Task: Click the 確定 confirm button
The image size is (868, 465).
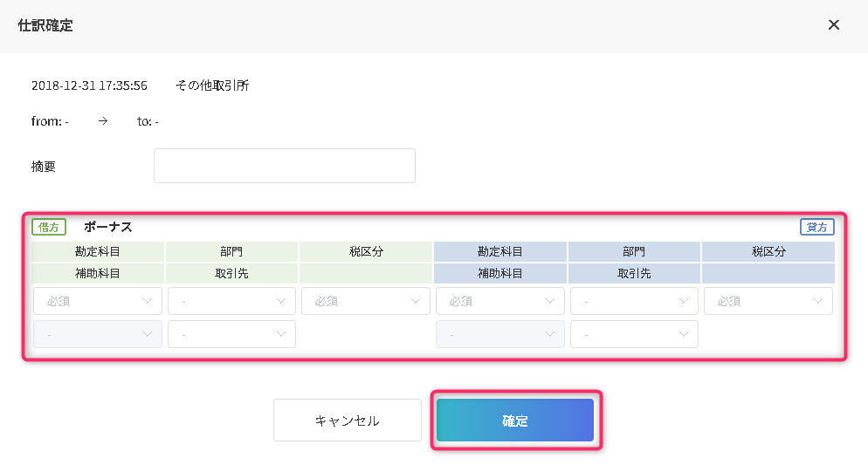Action: click(515, 421)
